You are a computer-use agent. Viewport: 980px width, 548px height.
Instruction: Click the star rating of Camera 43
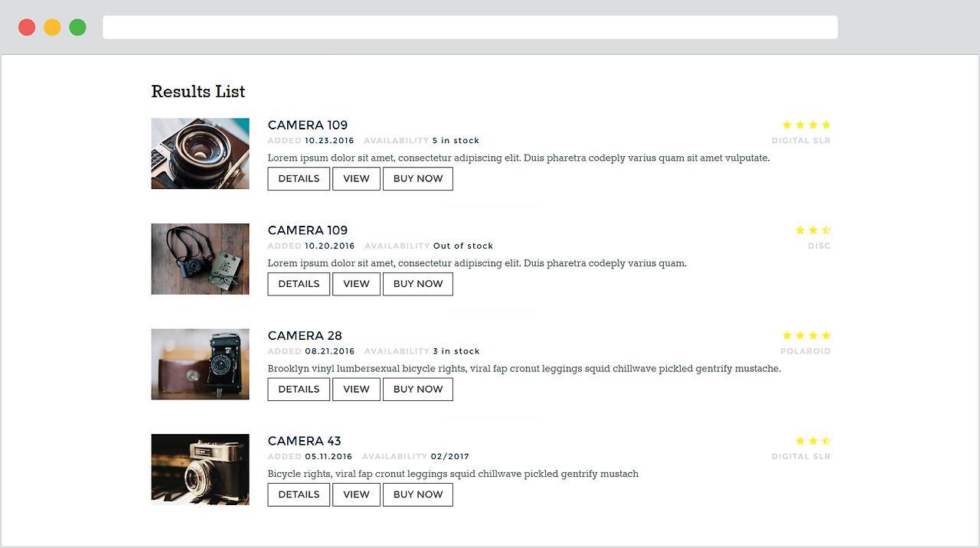813,441
